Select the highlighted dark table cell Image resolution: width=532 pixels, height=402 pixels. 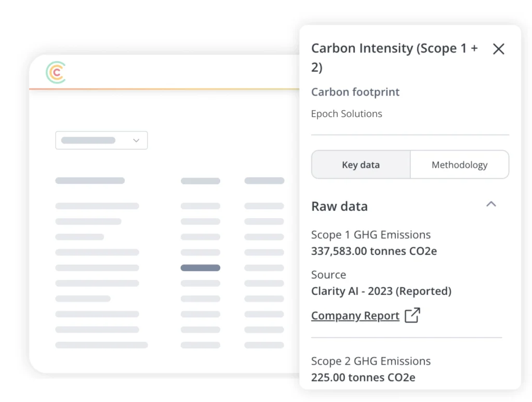pos(200,268)
